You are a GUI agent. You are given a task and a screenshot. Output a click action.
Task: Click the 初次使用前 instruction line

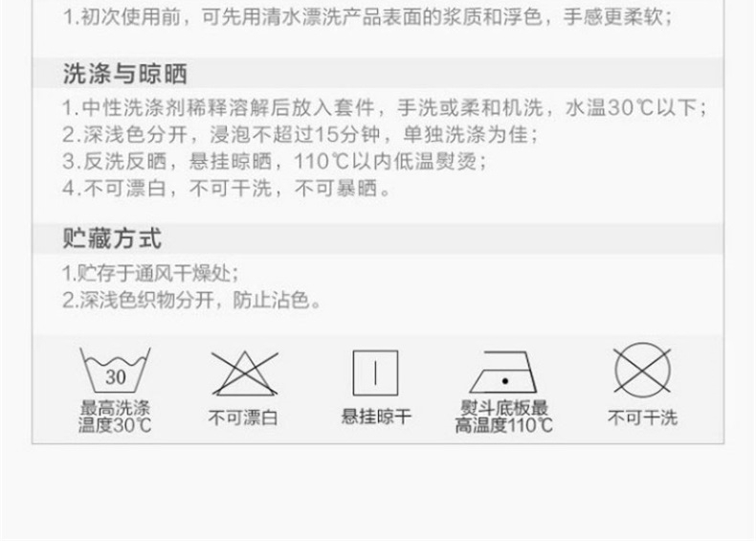[367, 17]
